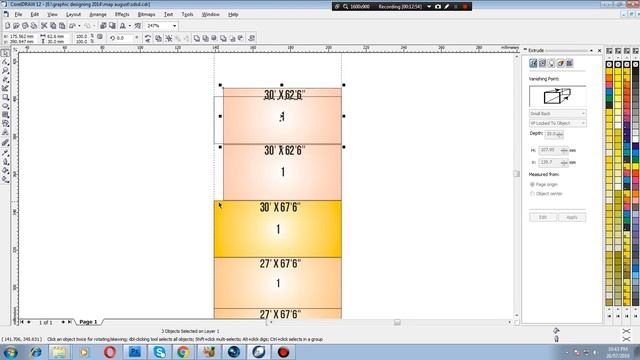Viewport: 640px width, 360px height.
Task: Click the Mirror buttons icon on the property bar
Action: pos(148,38)
